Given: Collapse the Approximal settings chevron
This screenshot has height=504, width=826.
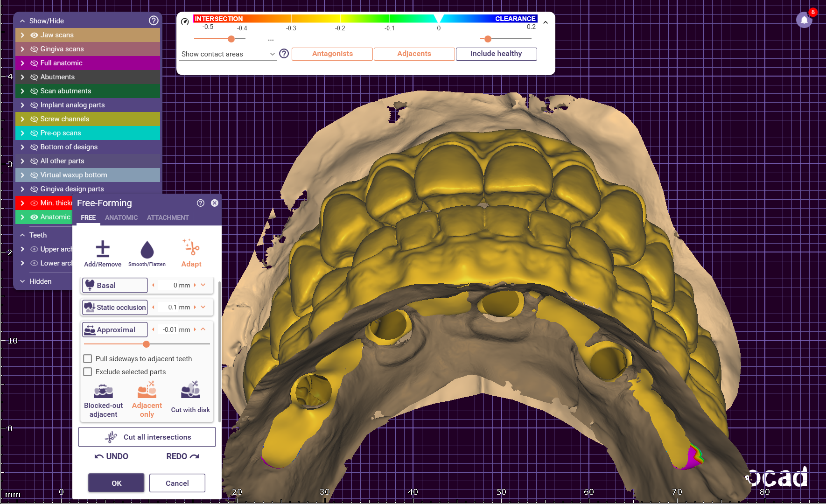Looking at the screenshot, I should [203, 329].
